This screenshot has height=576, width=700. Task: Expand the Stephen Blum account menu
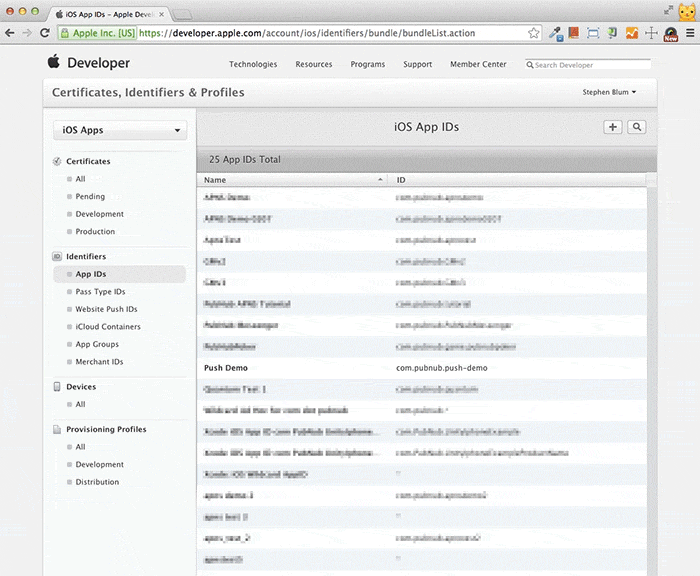point(609,93)
